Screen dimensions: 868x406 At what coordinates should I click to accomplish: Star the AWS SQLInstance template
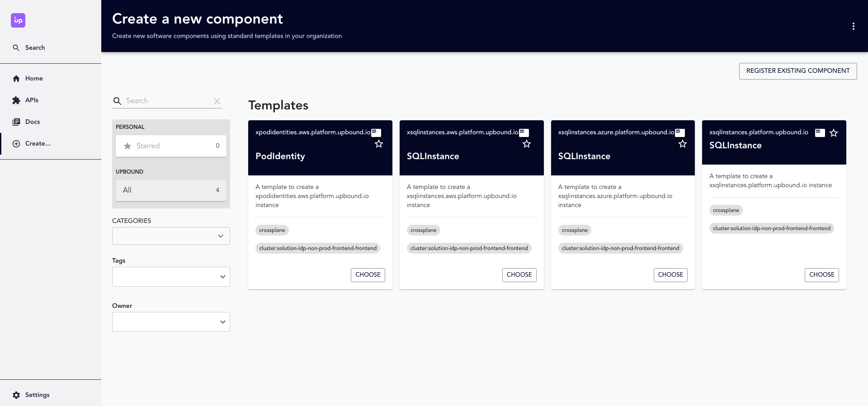tap(527, 144)
